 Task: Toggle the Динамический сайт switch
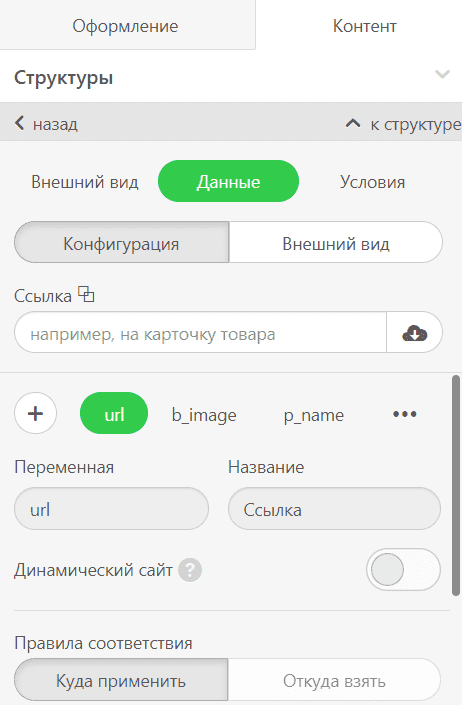tap(403, 569)
